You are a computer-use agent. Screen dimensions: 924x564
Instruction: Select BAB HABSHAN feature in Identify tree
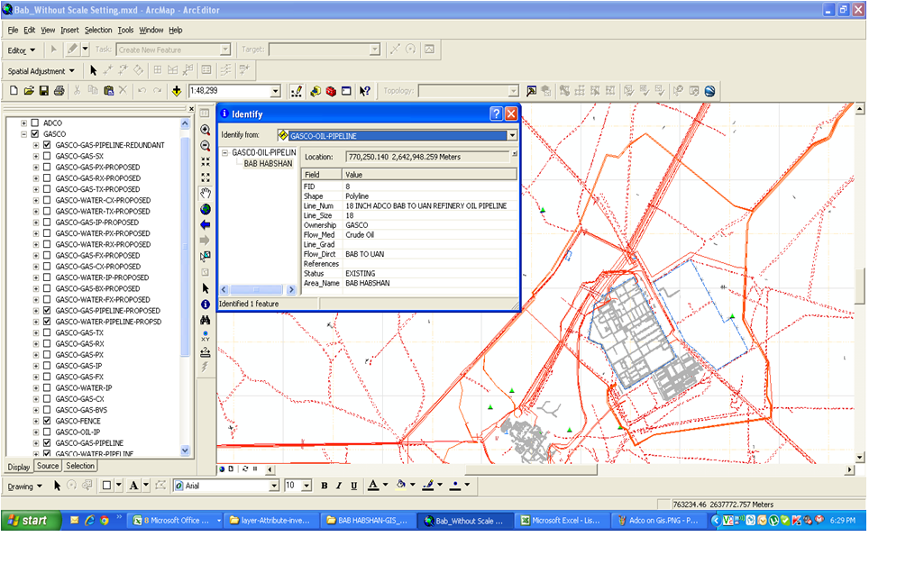pos(268,164)
